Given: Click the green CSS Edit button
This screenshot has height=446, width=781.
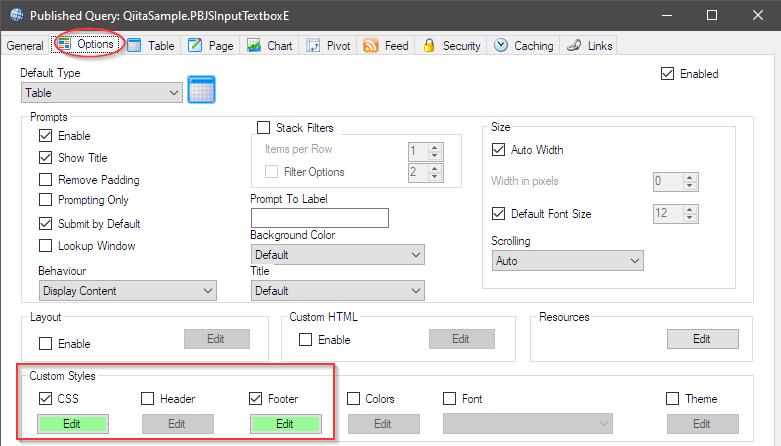Looking at the screenshot, I should 72,424.
